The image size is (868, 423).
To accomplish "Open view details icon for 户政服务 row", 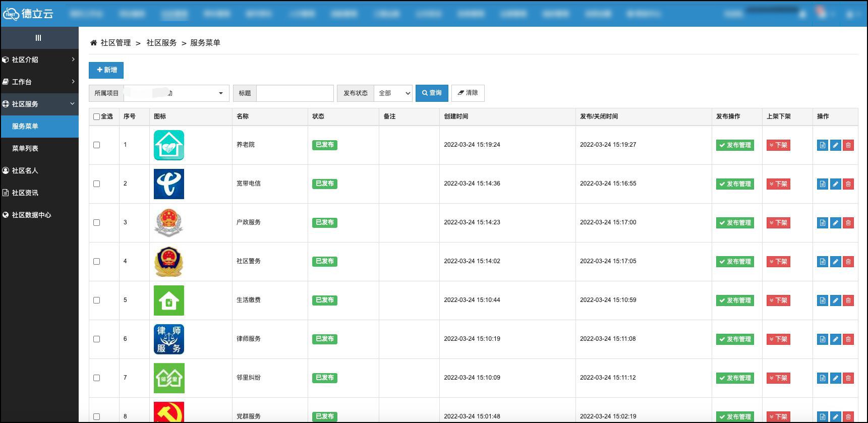I will pyautogui.click(x=823, y=223).
